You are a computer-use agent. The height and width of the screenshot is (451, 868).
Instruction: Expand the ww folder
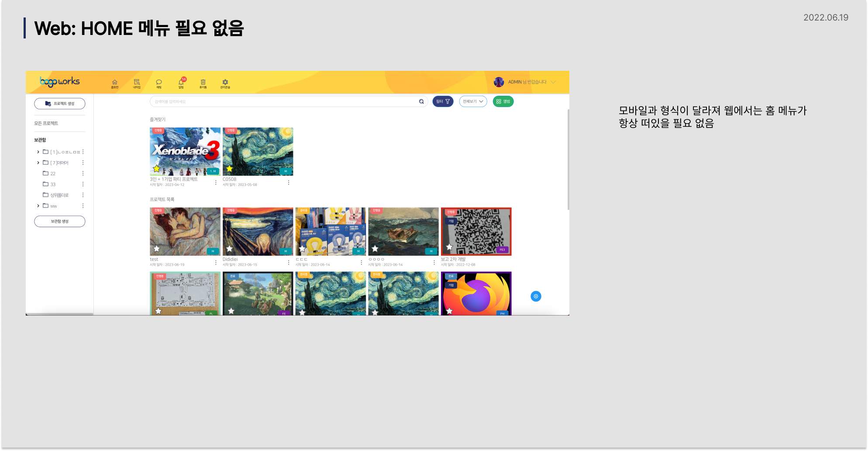pyautogui.click(x=38, y=206)
